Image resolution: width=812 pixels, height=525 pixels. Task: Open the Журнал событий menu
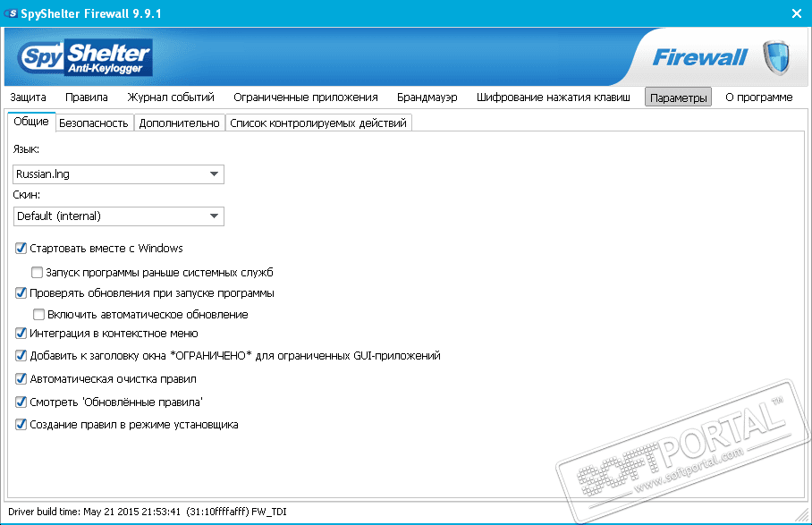click(171, 97)
